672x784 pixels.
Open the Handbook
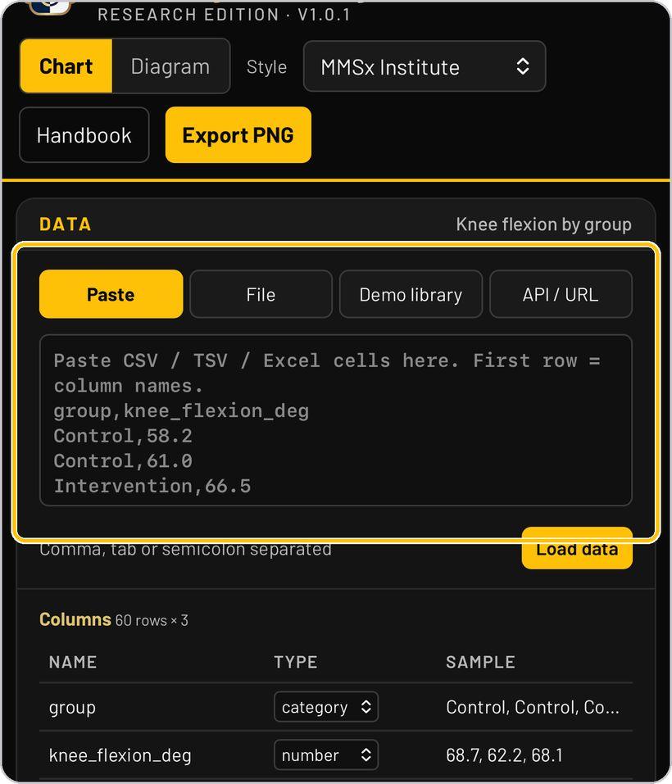pyautogui.click(x=84, y=135)
